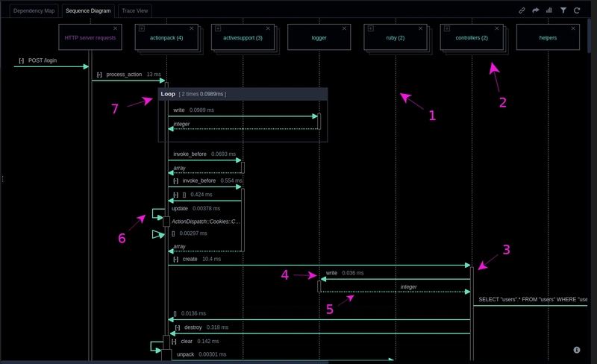Select the helpers actor box
This screenshot has width=597, height=364.
(548, 37)
